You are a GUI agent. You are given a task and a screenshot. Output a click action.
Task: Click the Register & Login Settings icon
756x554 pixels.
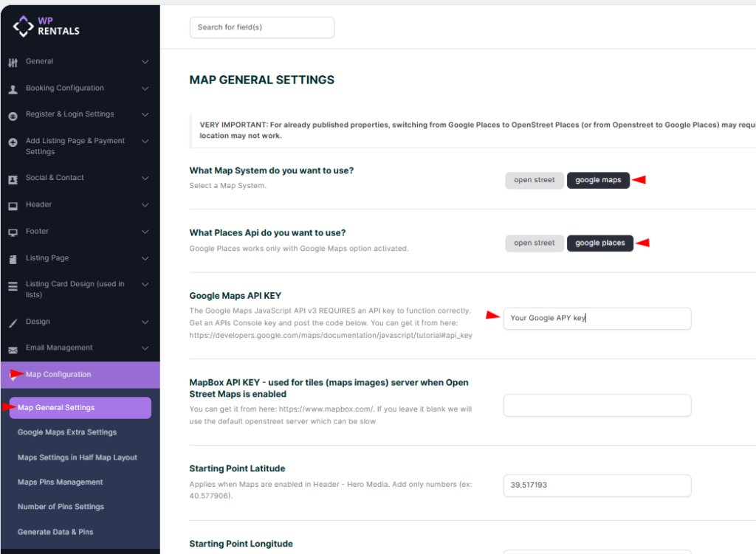13,116
